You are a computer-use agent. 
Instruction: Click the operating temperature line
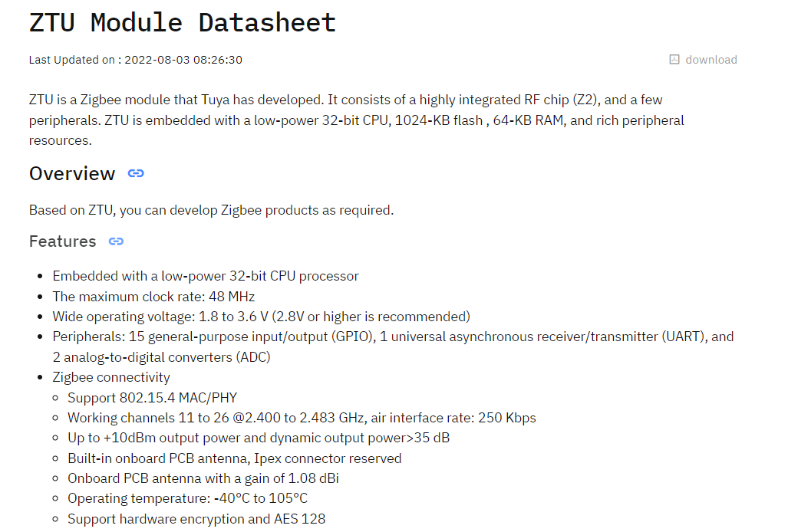(187, 498)
